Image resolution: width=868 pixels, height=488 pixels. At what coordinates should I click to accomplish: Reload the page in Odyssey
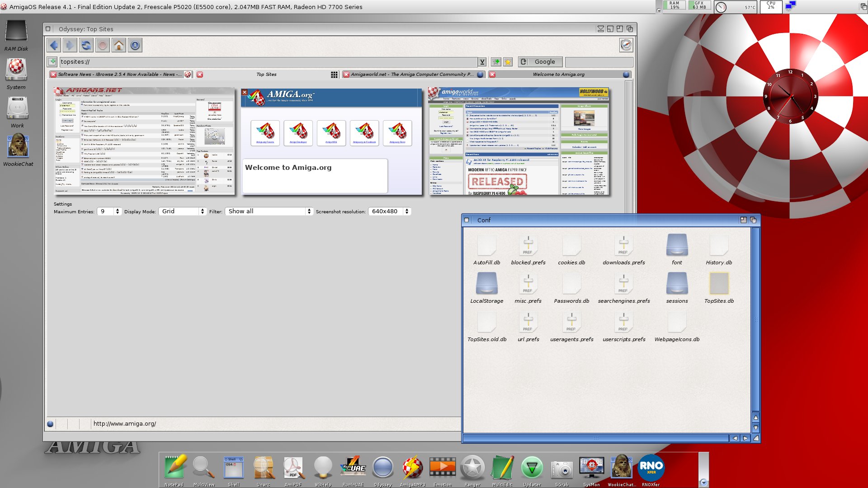86,45
